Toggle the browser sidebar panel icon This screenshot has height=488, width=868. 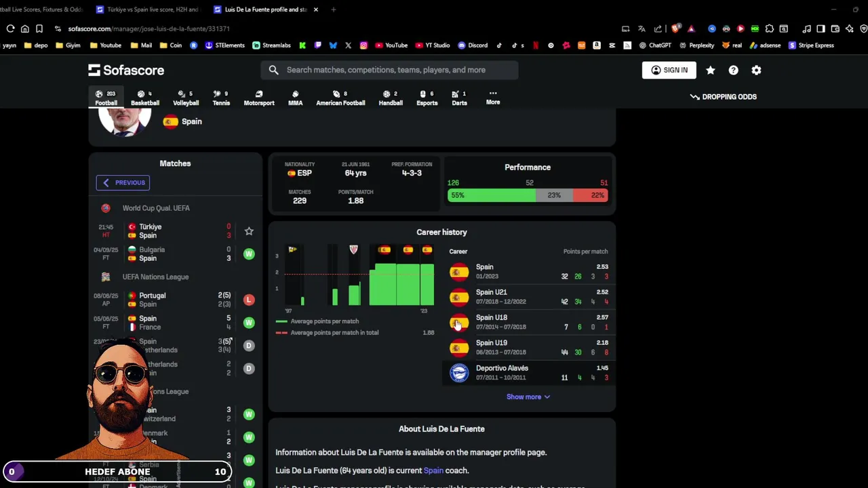coord(821,28)
